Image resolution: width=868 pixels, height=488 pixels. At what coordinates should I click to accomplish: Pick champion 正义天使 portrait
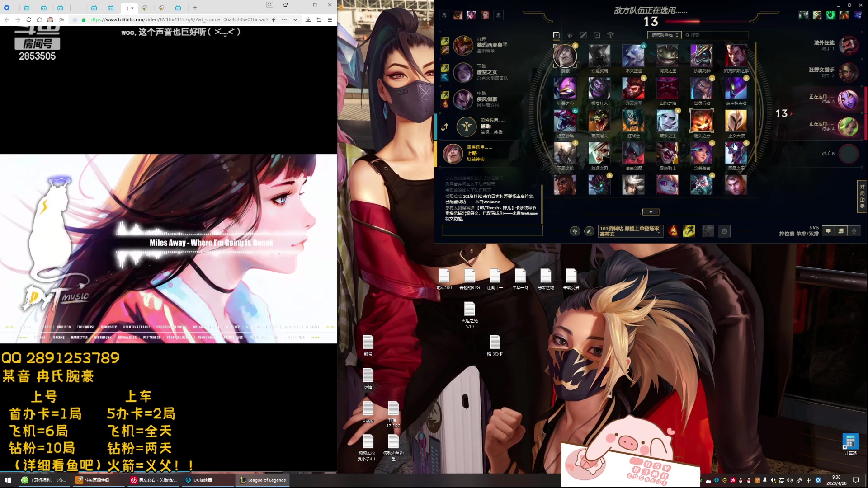[x=736, y=121]
